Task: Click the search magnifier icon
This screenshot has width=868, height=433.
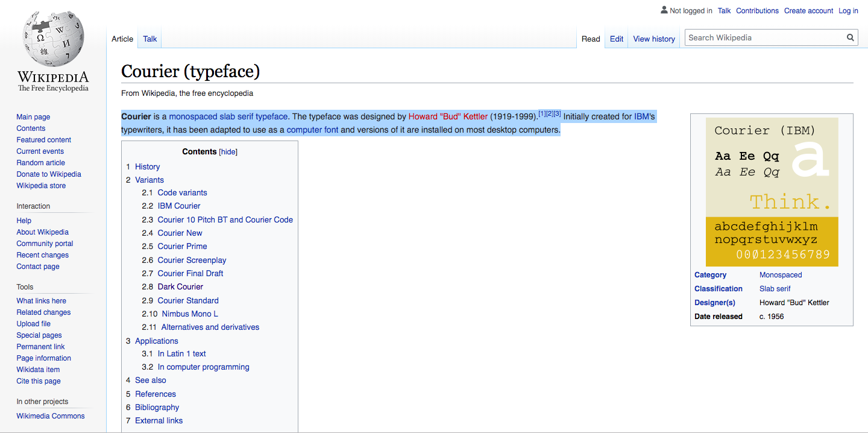Action: pos(850,37)
